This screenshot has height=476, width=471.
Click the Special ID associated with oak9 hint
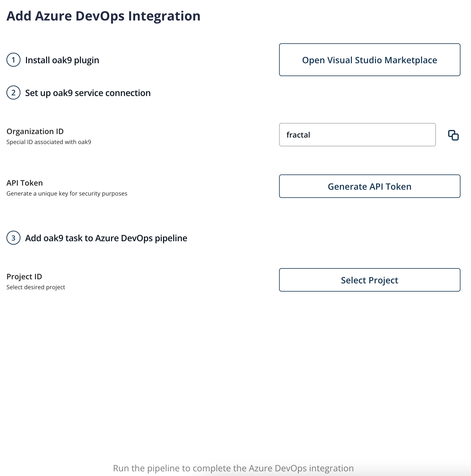coord(49,142)
